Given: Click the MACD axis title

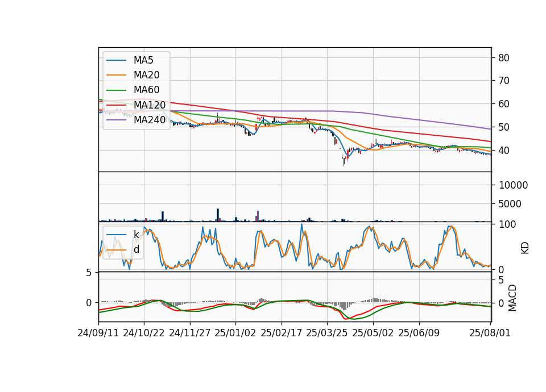Looking at the screenshot, I should (x=512, y=298).
